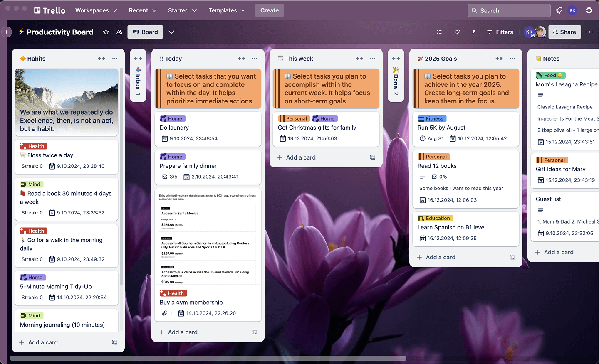Open the rocket Power-Ups icon
599x364 pixels.
point(457,32)
